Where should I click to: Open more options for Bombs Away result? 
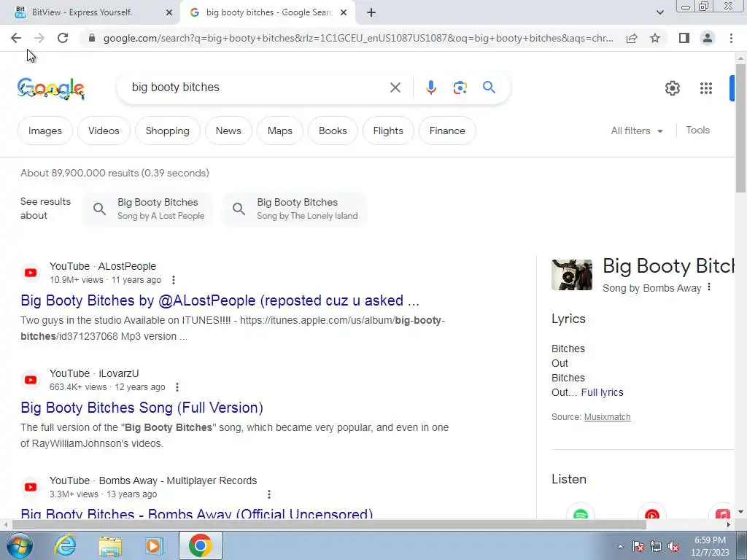coord(269,494)
